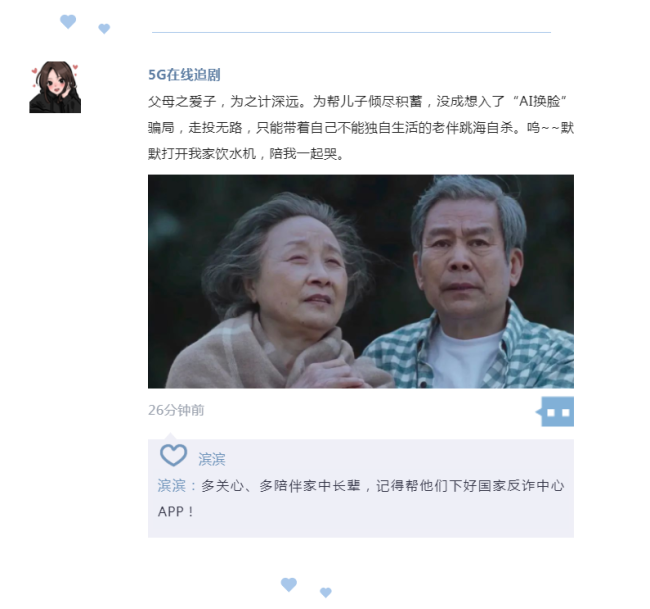Click the blue comment menu icon
The height and width of the screenshot is (609, 650).
(555, 411)
